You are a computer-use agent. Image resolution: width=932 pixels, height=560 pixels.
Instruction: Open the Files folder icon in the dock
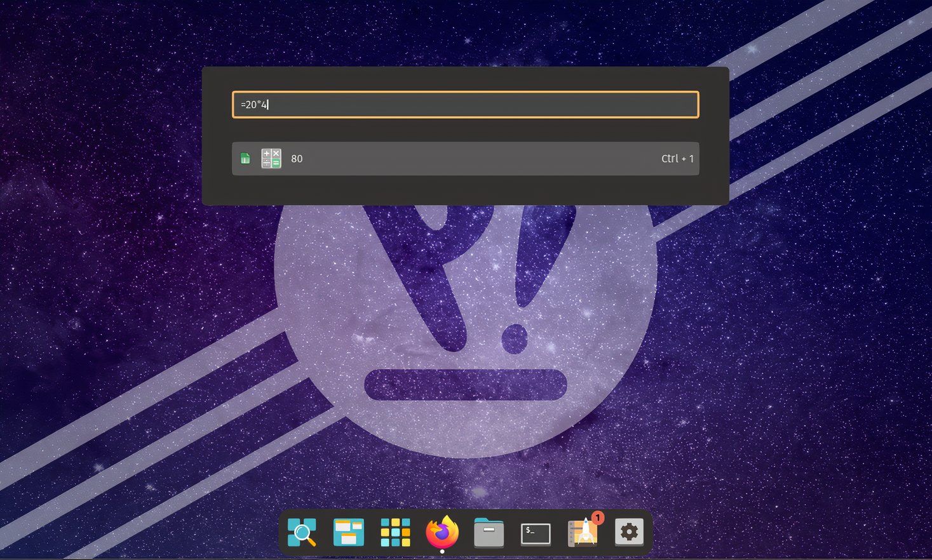pos(489,533)
